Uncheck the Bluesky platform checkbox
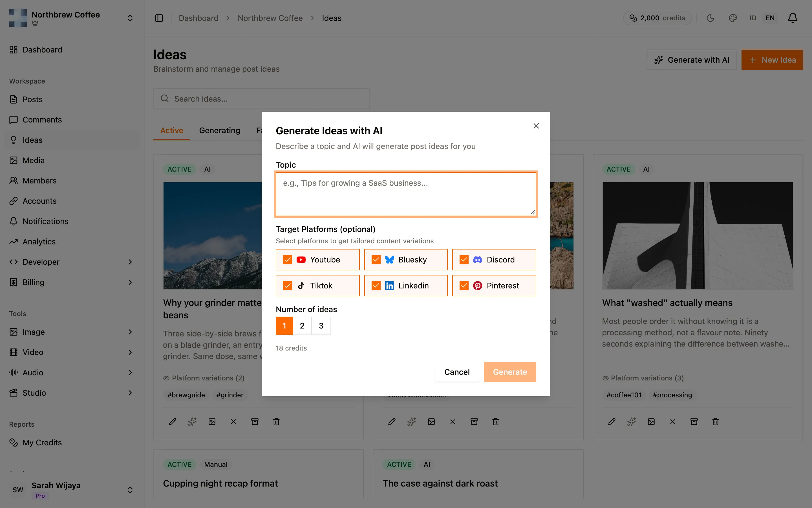This screenshot has height=508, width=812. click(376, 260)
